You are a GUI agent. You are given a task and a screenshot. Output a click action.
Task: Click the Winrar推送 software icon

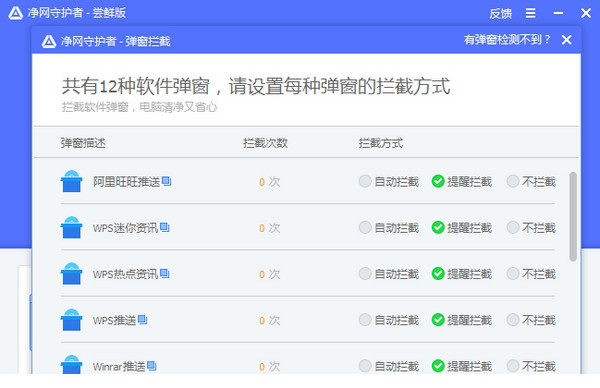[x=72, y=365]
